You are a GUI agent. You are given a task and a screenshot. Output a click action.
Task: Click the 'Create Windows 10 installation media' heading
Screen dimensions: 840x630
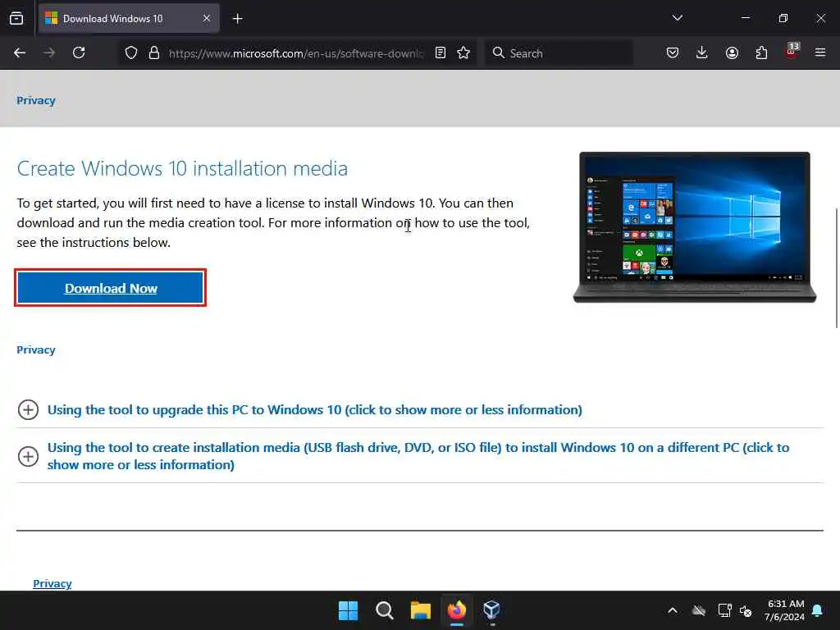182,168
